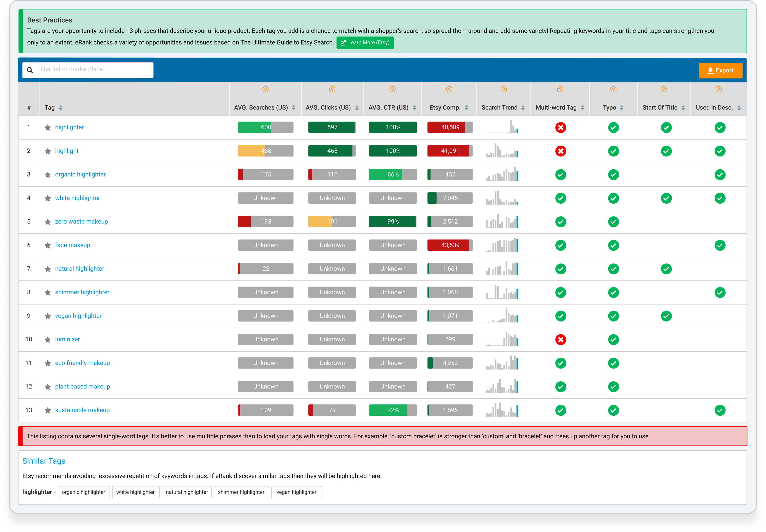The width and height of the screenshot is (766, 532).
Task: Sort by Used in Desc. arrows
Action: 739,108
